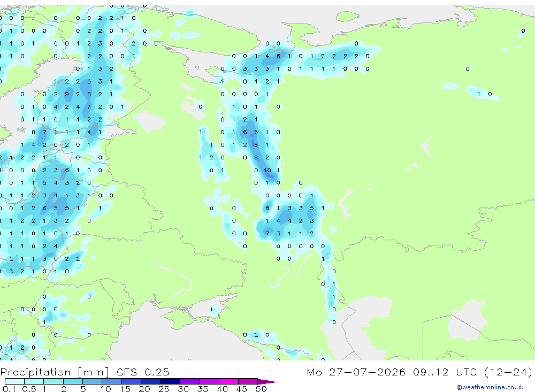The height and width of the screenshot is (392, 535).
Task: Click the 10–15 mm legend swatch
Action: click(x=112, y=381)
